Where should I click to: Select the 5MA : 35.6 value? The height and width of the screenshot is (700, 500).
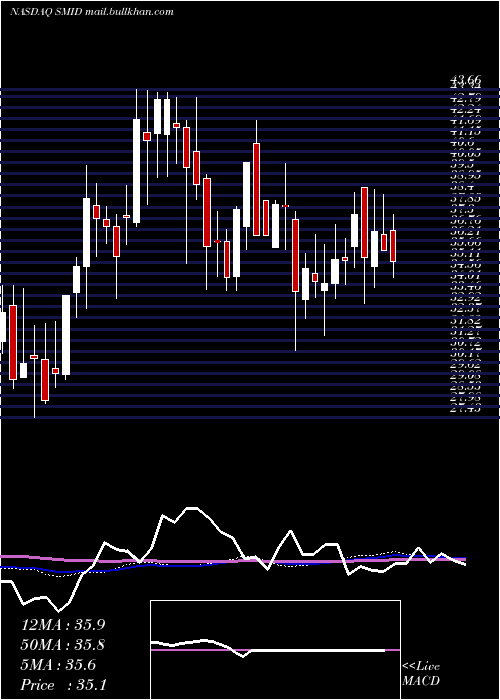[58, 665]
